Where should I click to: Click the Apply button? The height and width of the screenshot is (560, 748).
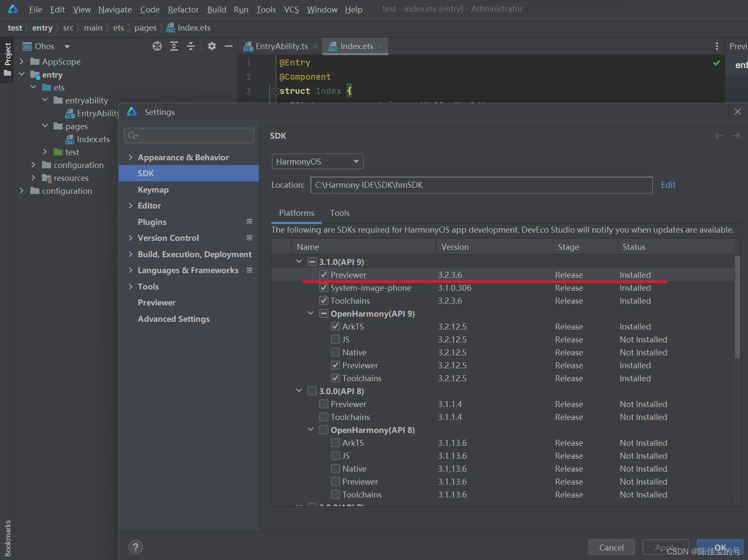click(666, 547)
